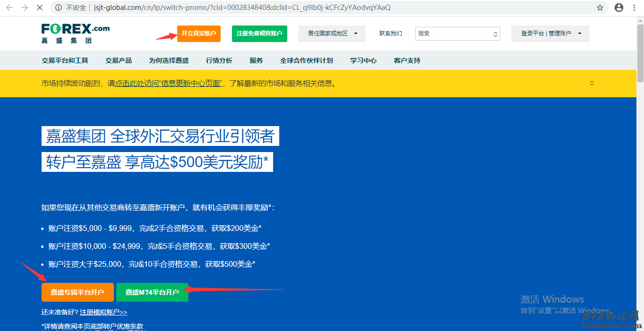Go back with browser back arrow
The width and height of the screenshot is (644, 331).
click(9, 8)
